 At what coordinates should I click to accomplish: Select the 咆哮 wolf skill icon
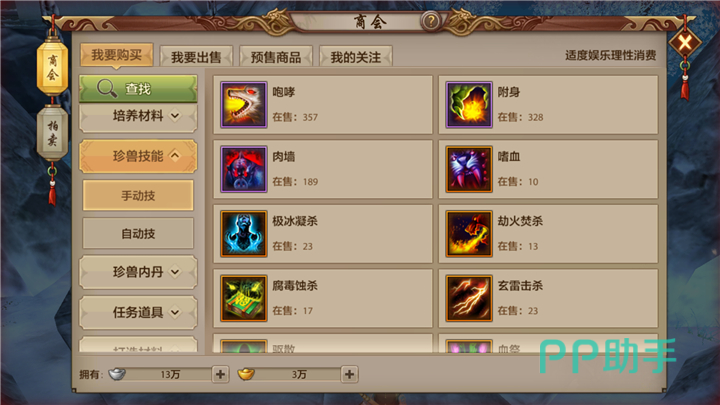pyautogui.click(x=243, y=105)
